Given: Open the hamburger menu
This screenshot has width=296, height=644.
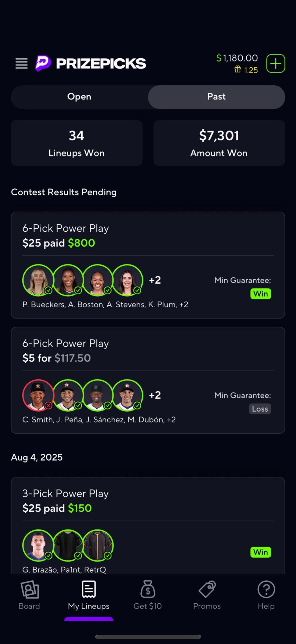Looking at the screenshot, I should pyautogui.click(x=22, y=63).
